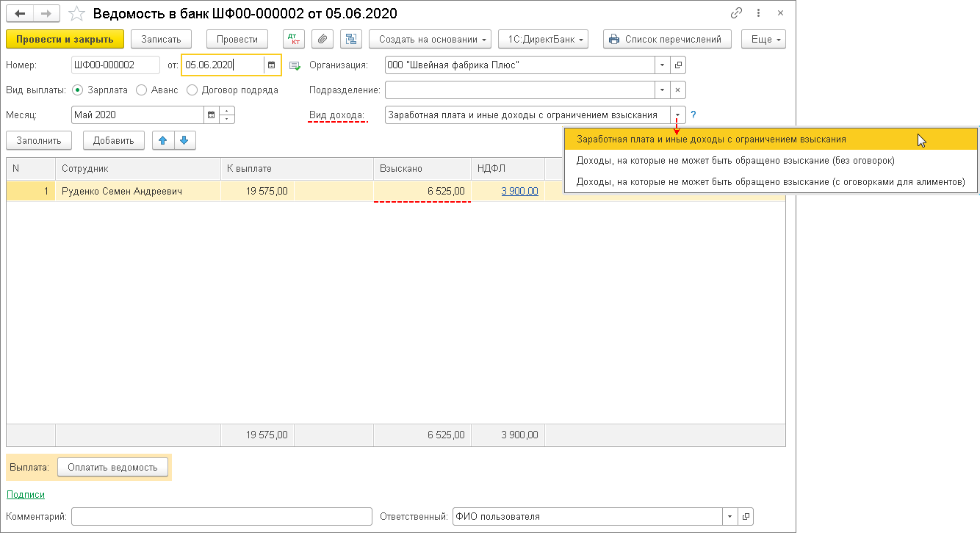Focus the document date field 05.06.2020
This screenshot has height=533, width=980.
pos(223,65)
